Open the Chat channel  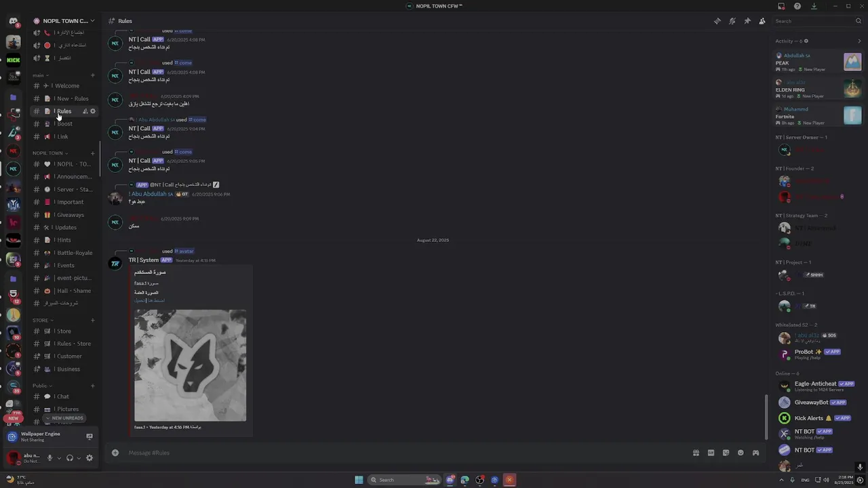pos(65,396)
